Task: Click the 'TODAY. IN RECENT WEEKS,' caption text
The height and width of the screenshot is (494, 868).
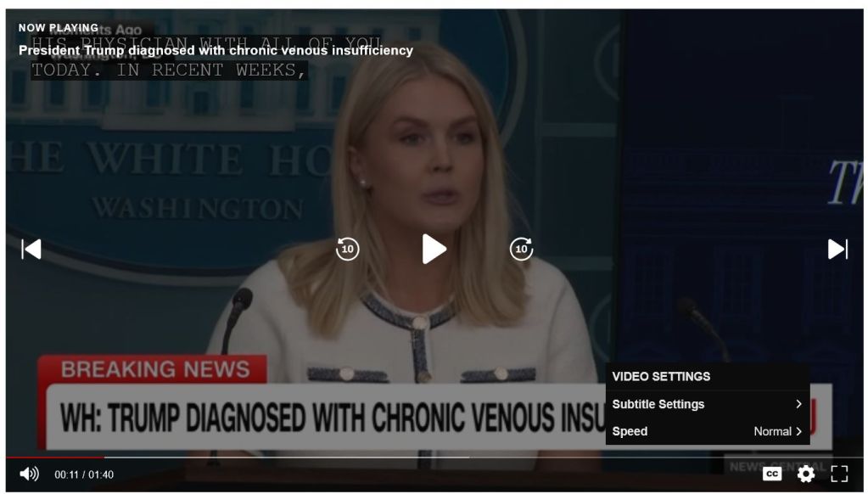Action: pyautogui.click(x=169, y=70)
